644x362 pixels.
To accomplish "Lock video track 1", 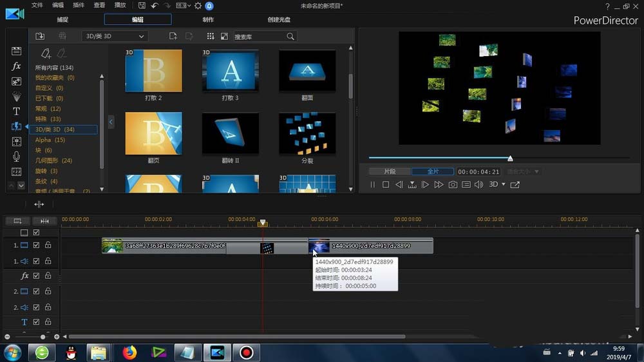I will point(48,245).
